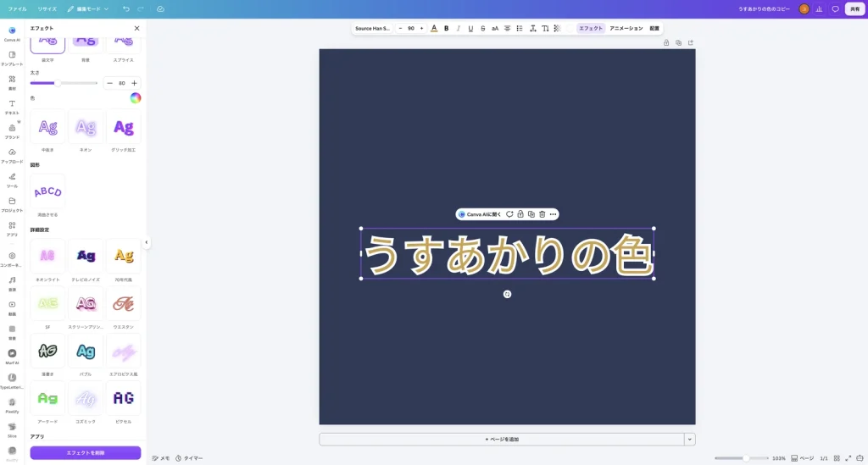
Task: Open the タイマー (Timer) button
Action: tap(189, 458)
